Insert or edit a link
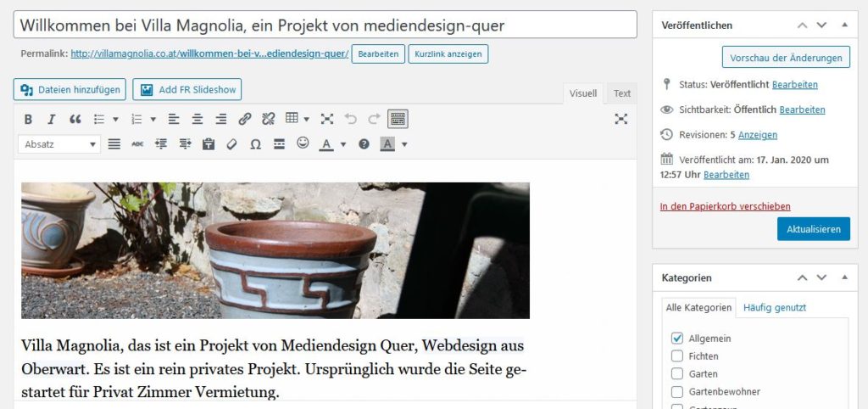The height and width of the screenshot is (409, 868). (245, 119)
